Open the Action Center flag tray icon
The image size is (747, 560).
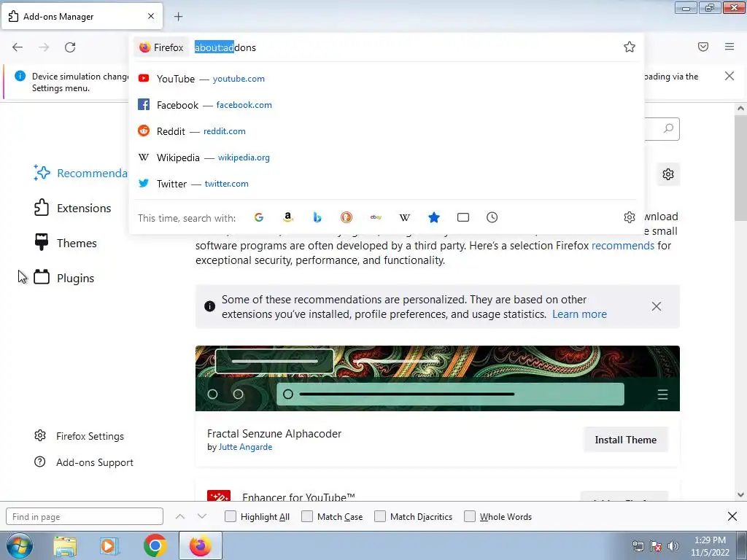656,546
